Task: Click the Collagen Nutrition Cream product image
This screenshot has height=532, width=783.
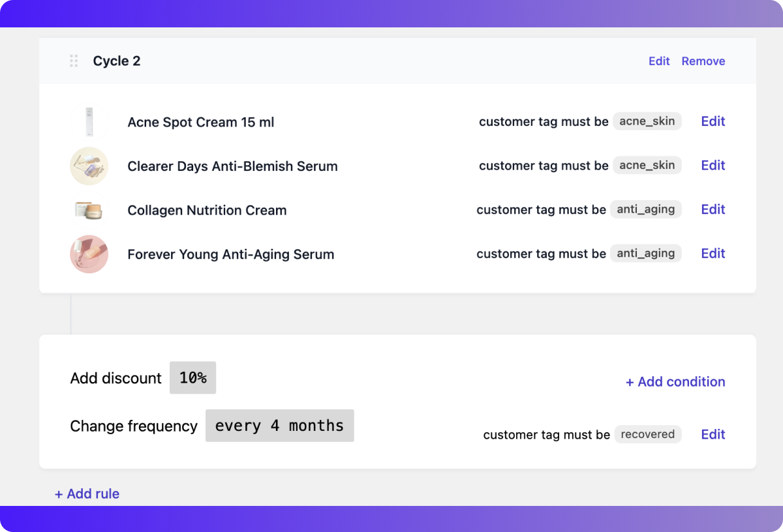Action: pyautogui.click(x=89, y=210)
